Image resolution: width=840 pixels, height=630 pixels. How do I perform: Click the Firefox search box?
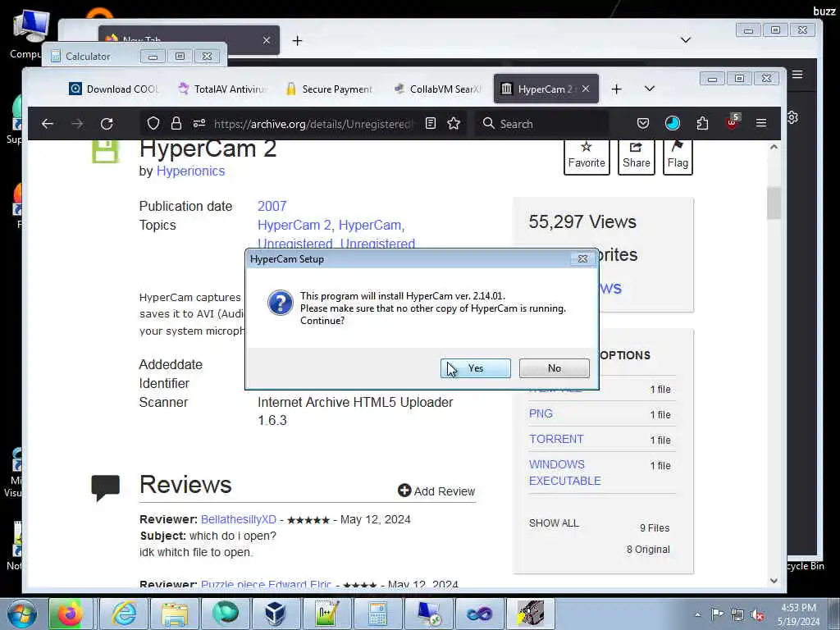541,124
